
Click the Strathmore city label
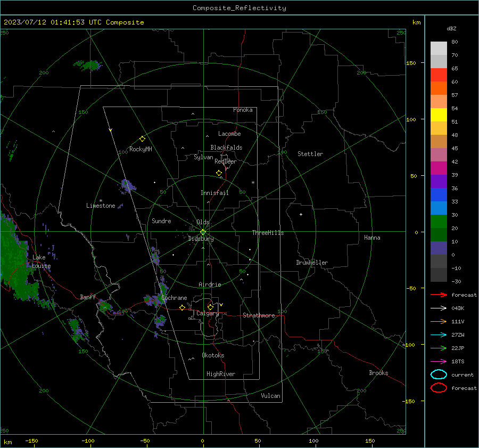tap(259, 315)
